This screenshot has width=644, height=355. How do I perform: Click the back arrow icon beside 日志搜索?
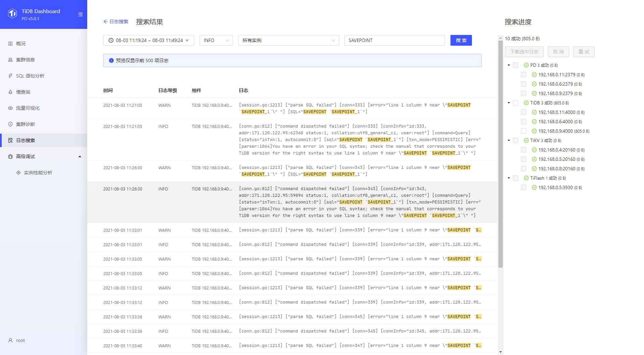click(x=106, y=21)
